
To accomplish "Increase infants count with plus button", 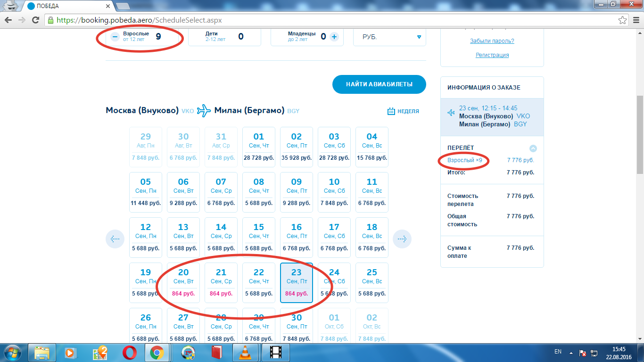I will coord(334,37).
